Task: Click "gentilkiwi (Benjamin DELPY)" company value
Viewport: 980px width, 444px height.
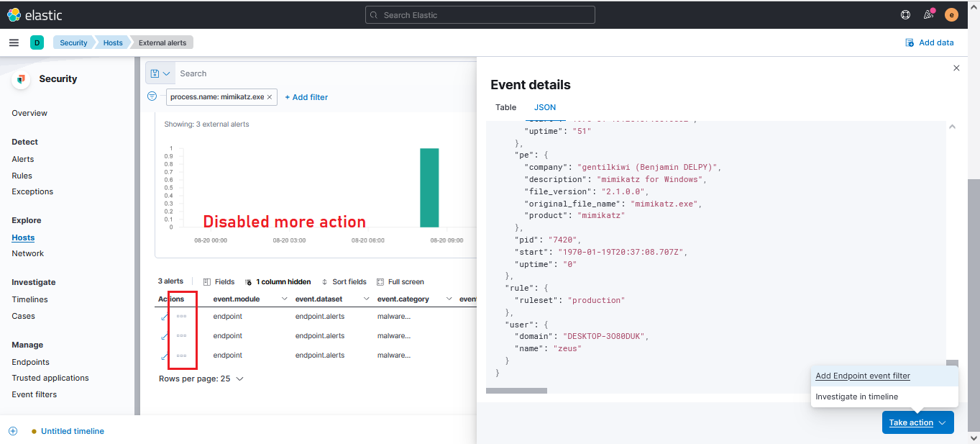Action: pyautogui.click(x=646, y=167)
